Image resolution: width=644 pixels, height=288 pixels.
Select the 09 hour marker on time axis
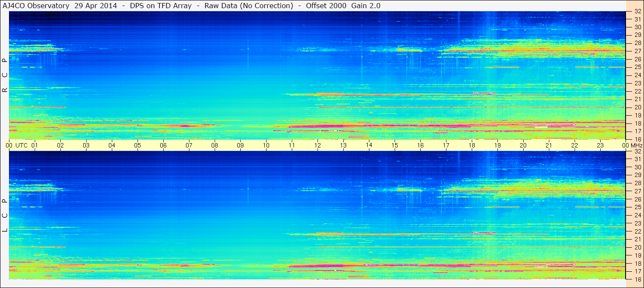coord(240,145)
